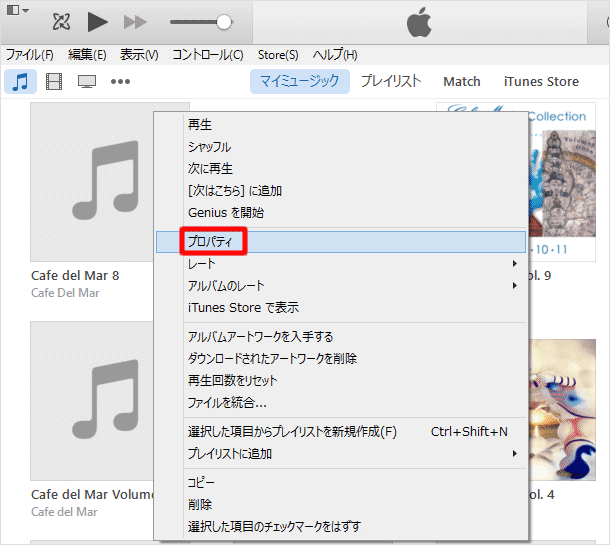Open the コントロール(C) menu

click(208, 55)
